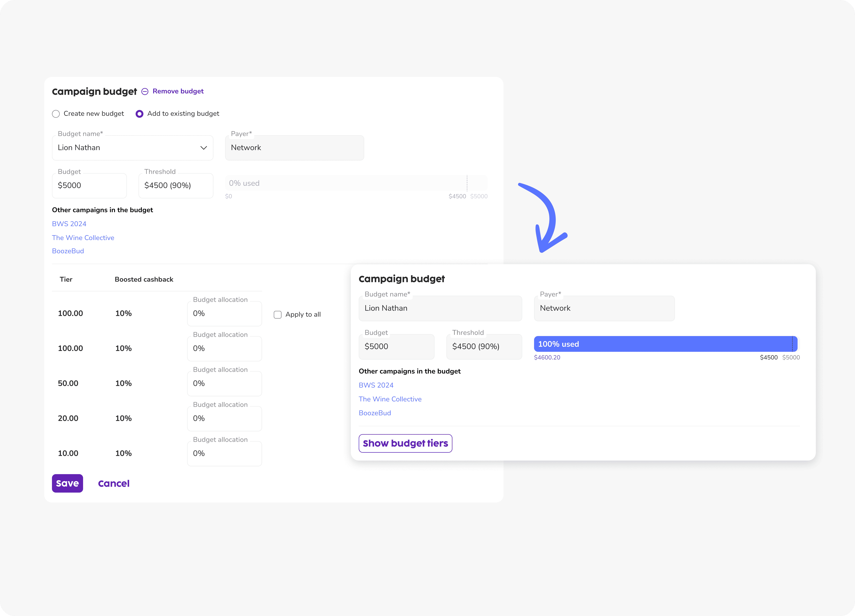This screenshot has height=616, width=855.
Task: Click the Remove budget minus icon
Action: click(x=145, y=92)
